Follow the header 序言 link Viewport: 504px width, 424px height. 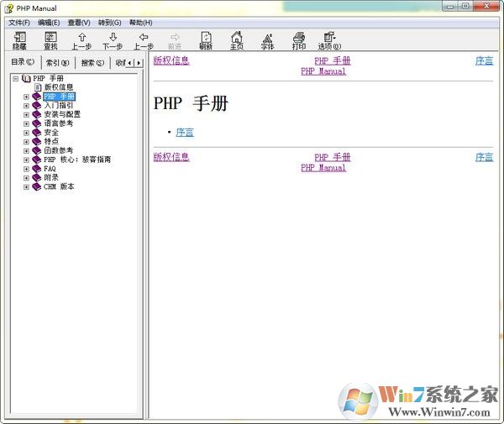pos(484,60)
